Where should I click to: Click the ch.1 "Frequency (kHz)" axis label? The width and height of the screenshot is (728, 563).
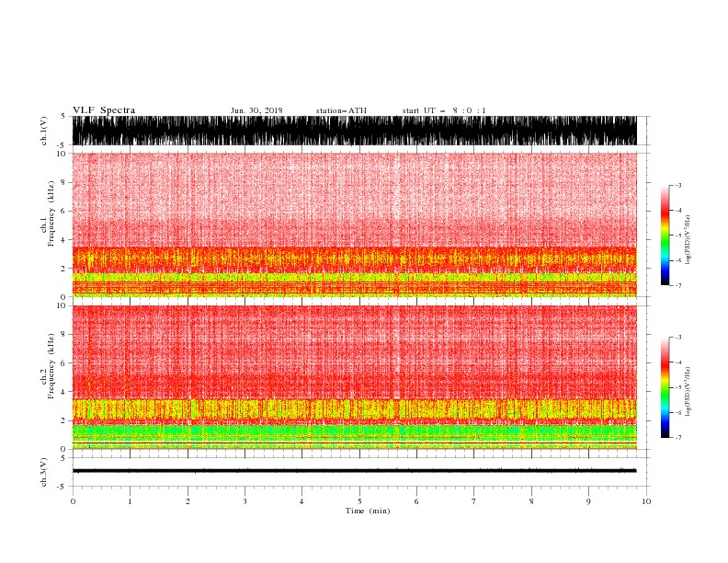[x=51, y=213]
